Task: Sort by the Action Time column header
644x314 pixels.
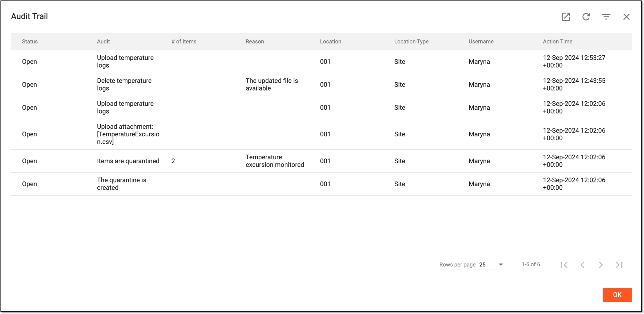Action: [x=558, y=41]
